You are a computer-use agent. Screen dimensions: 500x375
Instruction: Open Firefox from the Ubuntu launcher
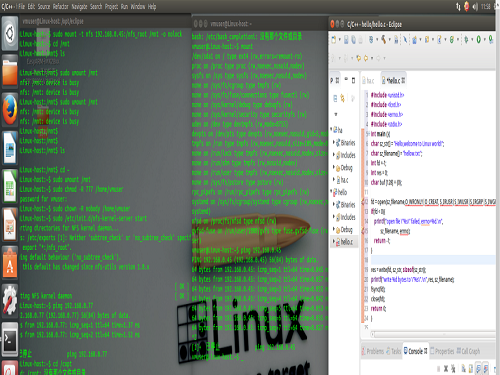[10, 109]
